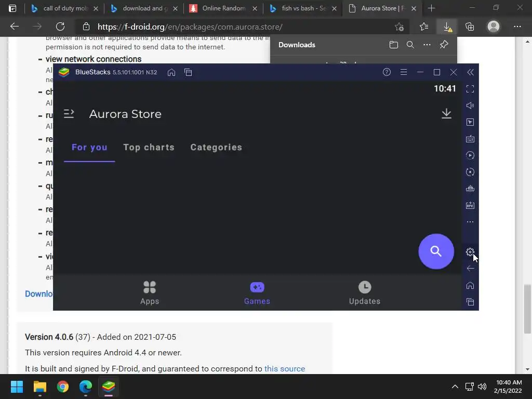Open BlueStacks keyboard controls icon

click(470, 139)
